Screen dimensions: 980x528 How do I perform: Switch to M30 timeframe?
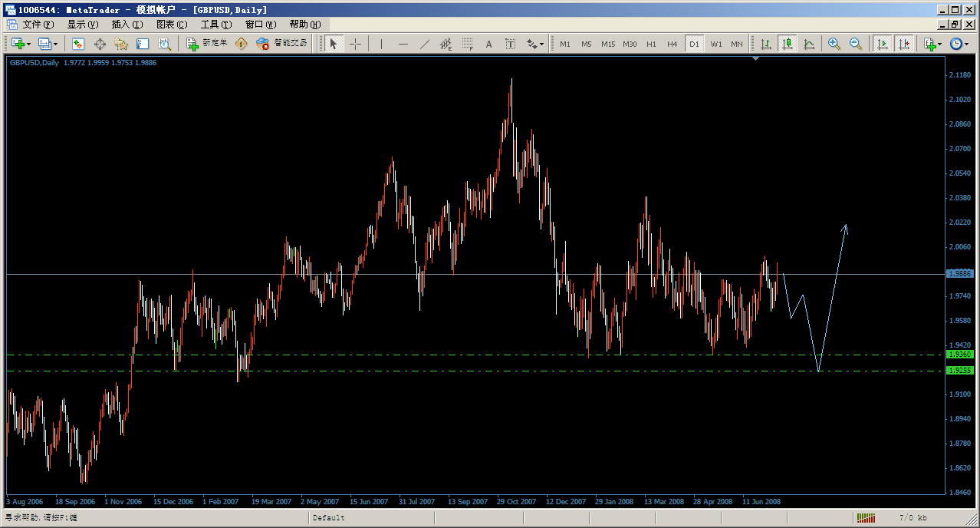tap(630, 44)
